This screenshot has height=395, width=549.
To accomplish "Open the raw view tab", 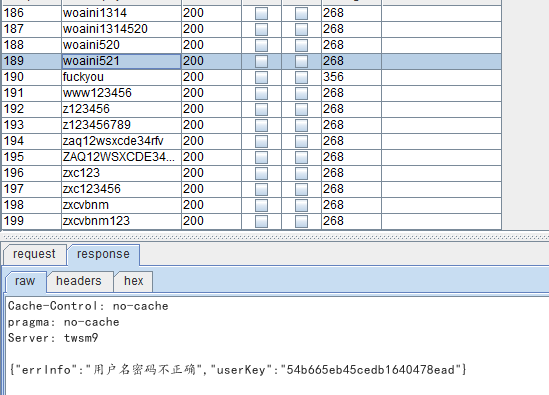I will pos(25,281).
